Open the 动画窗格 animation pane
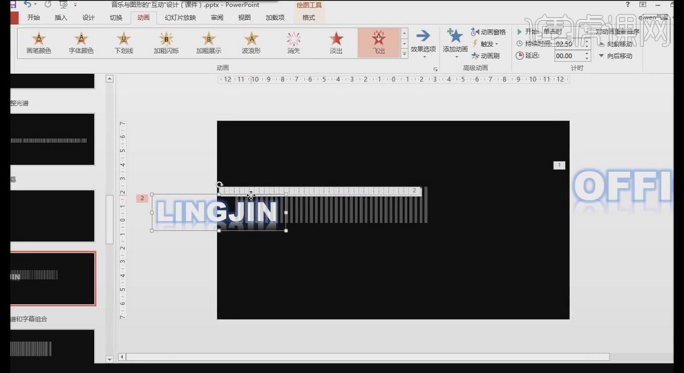 488,32
